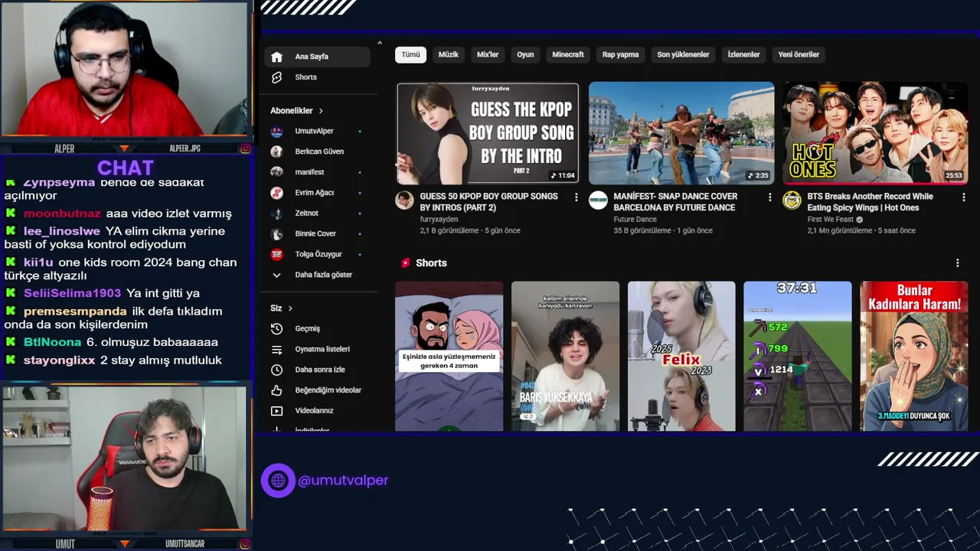Expand the Siz section chevron

coord(290,308)
